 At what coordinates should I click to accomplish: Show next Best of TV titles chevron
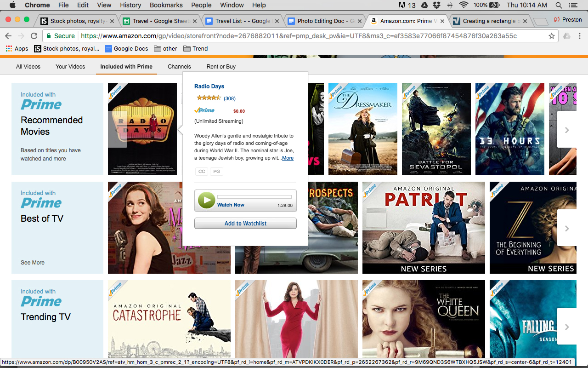point(567,228)
